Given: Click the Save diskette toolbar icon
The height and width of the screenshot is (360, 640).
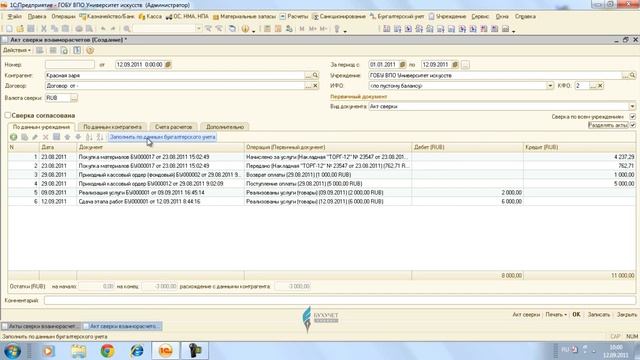Looking at the screenshot, I should pyautogui.click(x=31, y=29).
